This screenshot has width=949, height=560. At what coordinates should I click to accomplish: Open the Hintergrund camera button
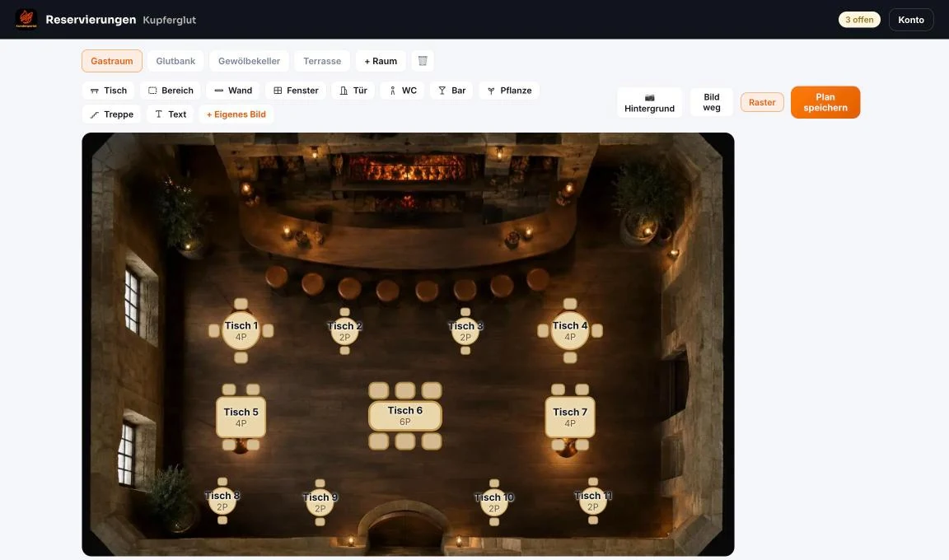point(649,102)
